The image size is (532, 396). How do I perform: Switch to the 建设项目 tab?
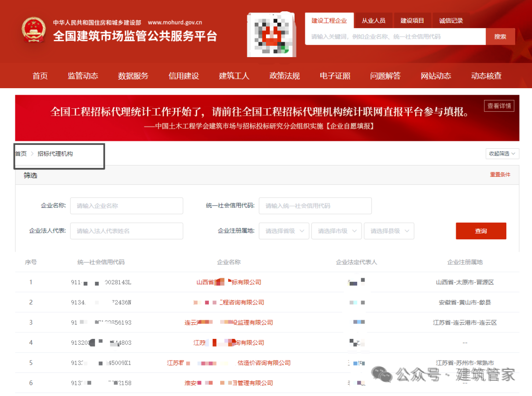(412, 20)
